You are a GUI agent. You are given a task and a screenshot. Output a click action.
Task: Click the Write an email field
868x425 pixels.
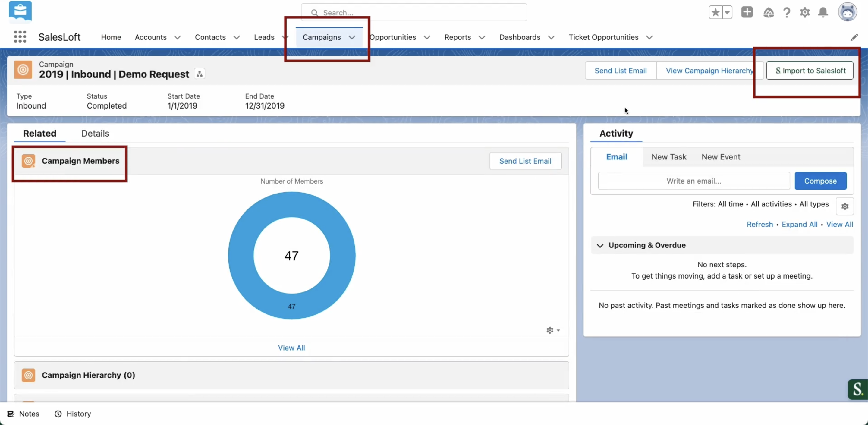click(x=693, y=181)
